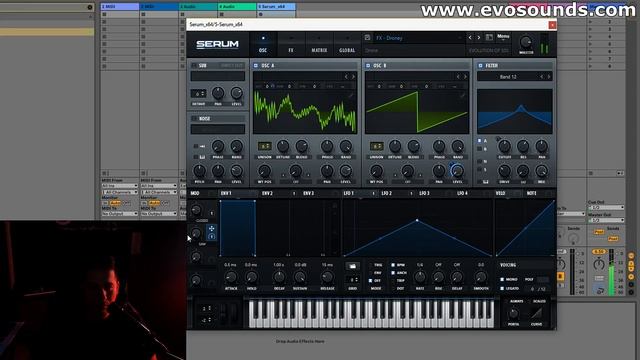Open OSC B unison voices box
This screenshot has width=640, height=360.
point(376,146)
